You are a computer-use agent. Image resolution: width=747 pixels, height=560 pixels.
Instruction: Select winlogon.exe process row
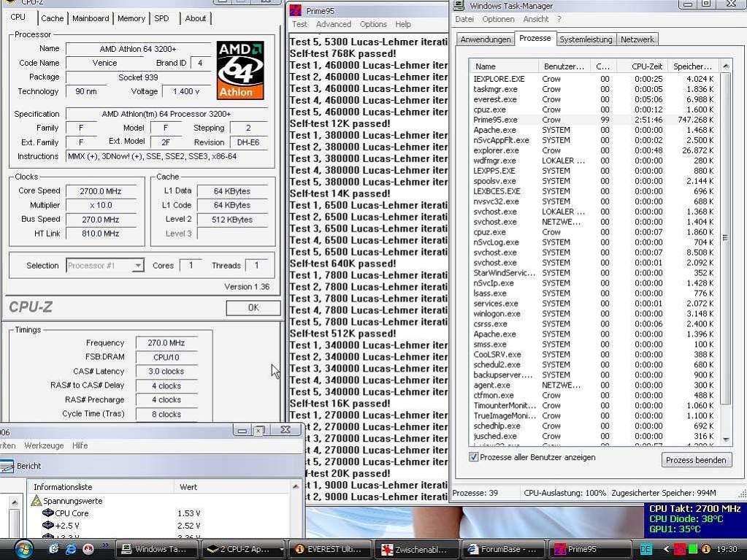click(x=594, y=313)
